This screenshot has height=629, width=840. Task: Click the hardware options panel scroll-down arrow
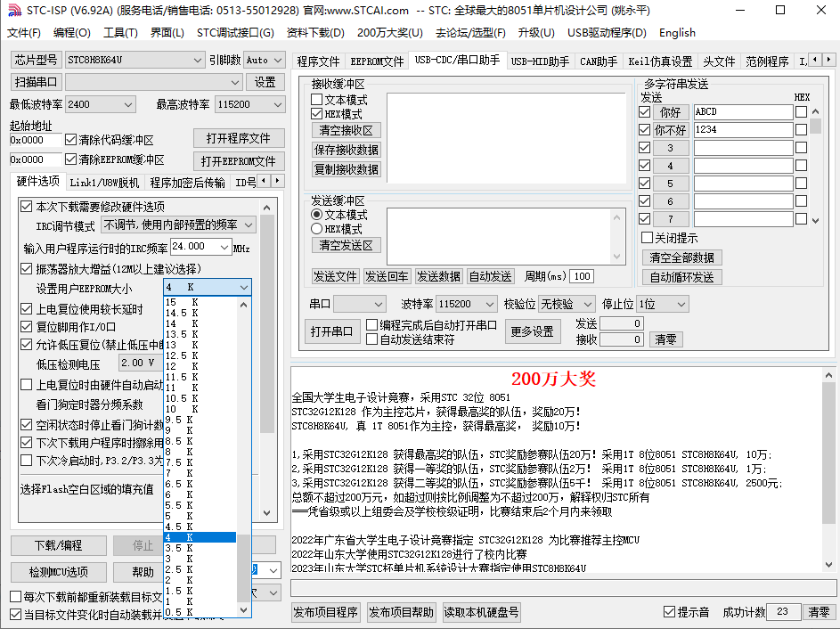[267, 513]
